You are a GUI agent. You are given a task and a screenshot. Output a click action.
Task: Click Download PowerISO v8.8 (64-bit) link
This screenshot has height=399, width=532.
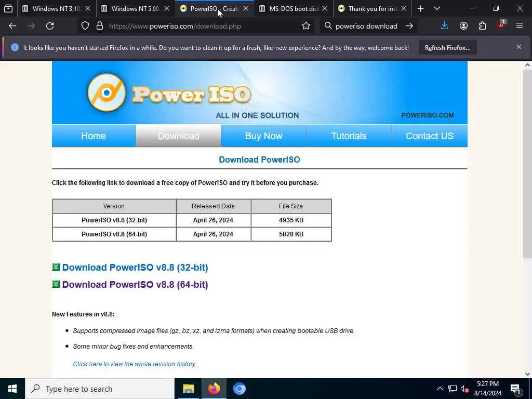point(135,284)
